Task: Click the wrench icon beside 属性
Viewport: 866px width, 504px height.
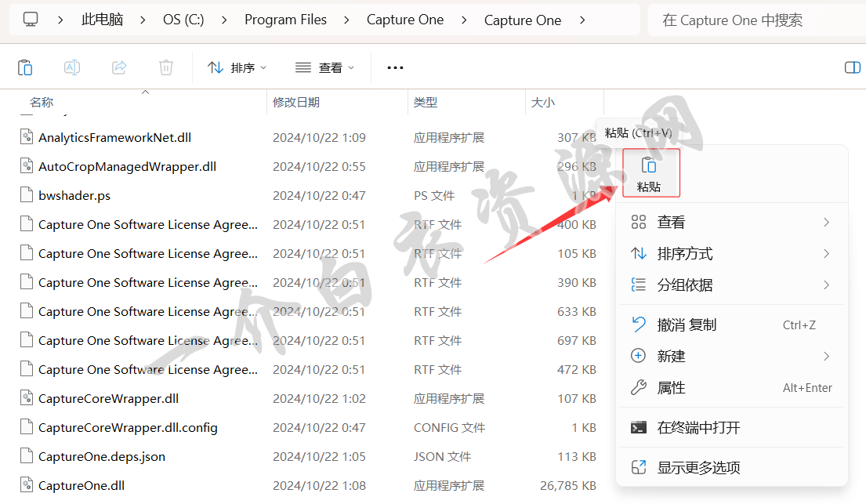Action: (x=639, y=387)
